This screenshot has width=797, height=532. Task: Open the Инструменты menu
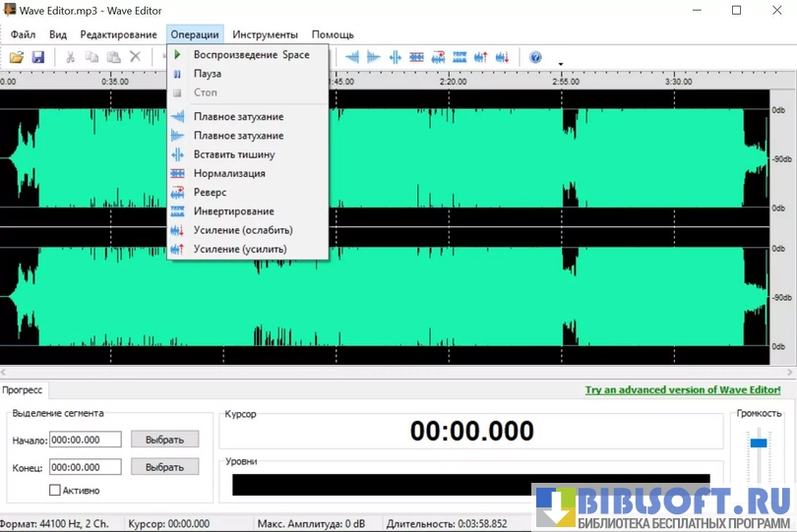265,34
